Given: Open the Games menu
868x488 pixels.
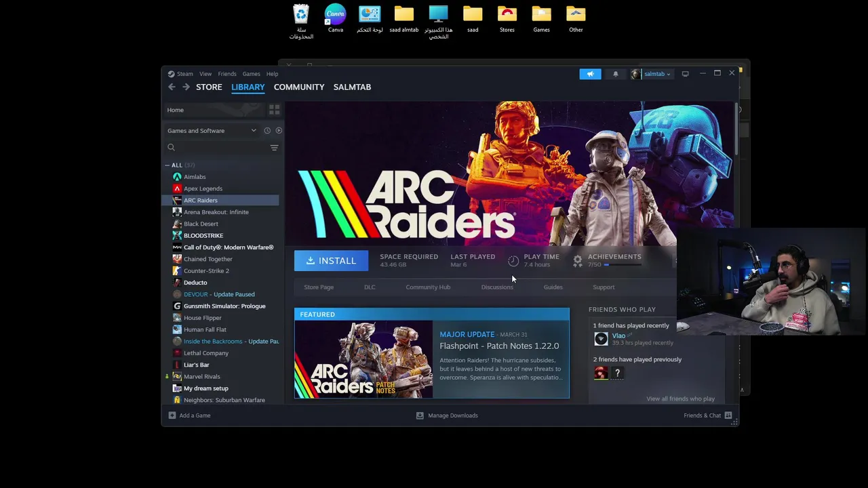Looking at the screenshot, I should (x=252, y=74).
